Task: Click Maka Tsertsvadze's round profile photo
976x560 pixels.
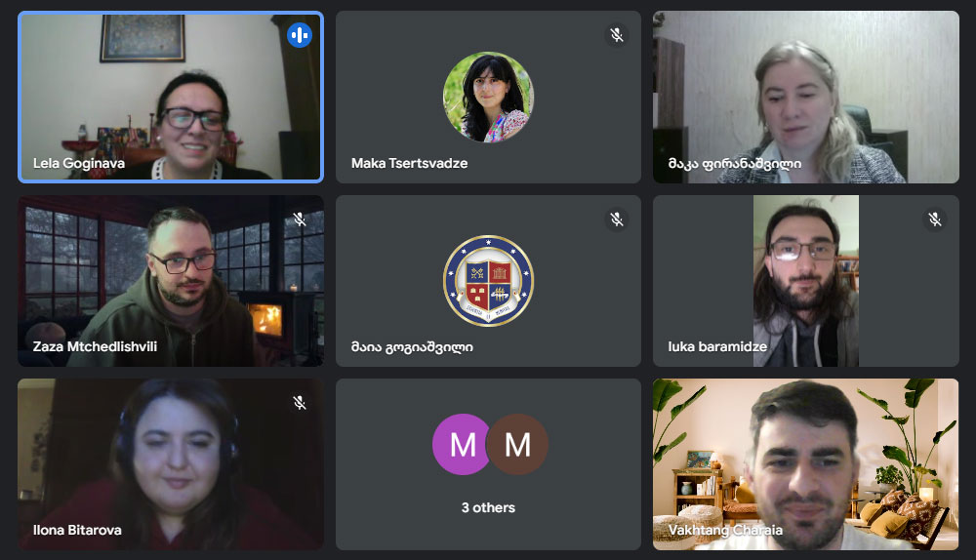Action: tap(489, 97)
